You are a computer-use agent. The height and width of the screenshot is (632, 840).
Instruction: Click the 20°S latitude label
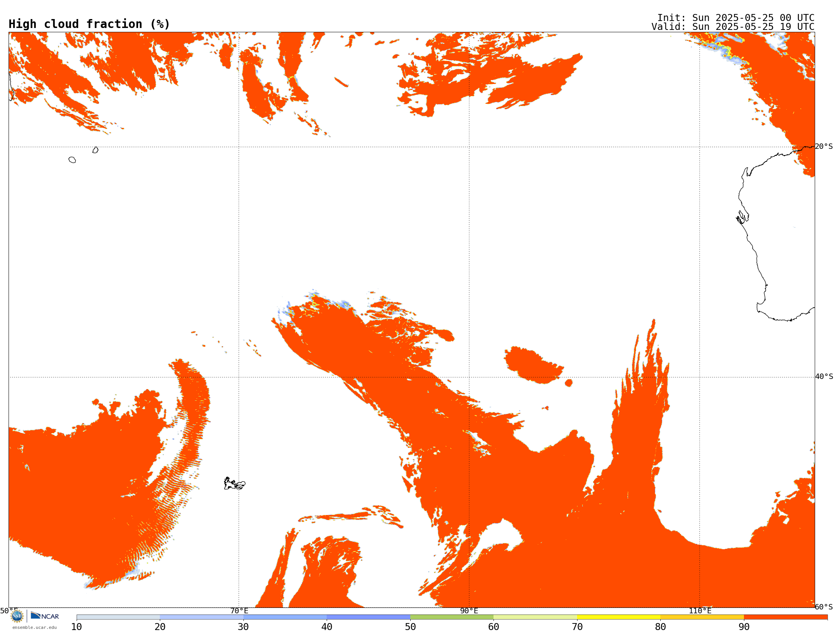(824, 147)
